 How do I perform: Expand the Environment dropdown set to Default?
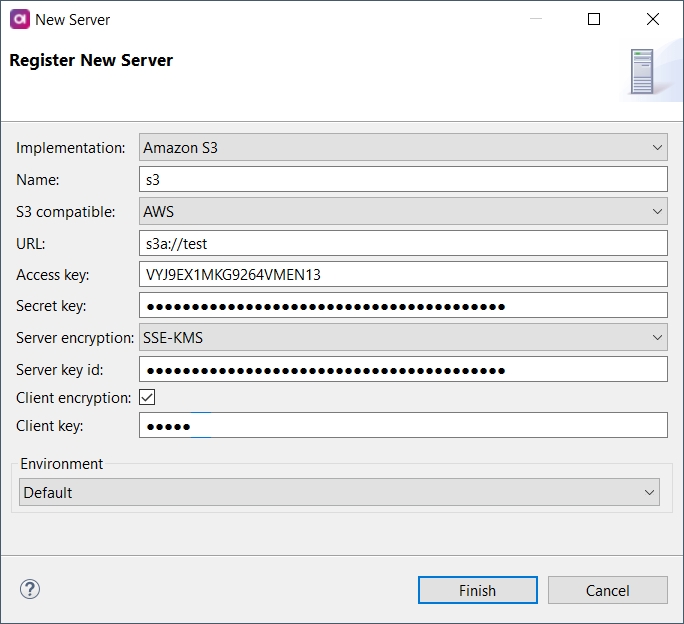click(339, 492)
